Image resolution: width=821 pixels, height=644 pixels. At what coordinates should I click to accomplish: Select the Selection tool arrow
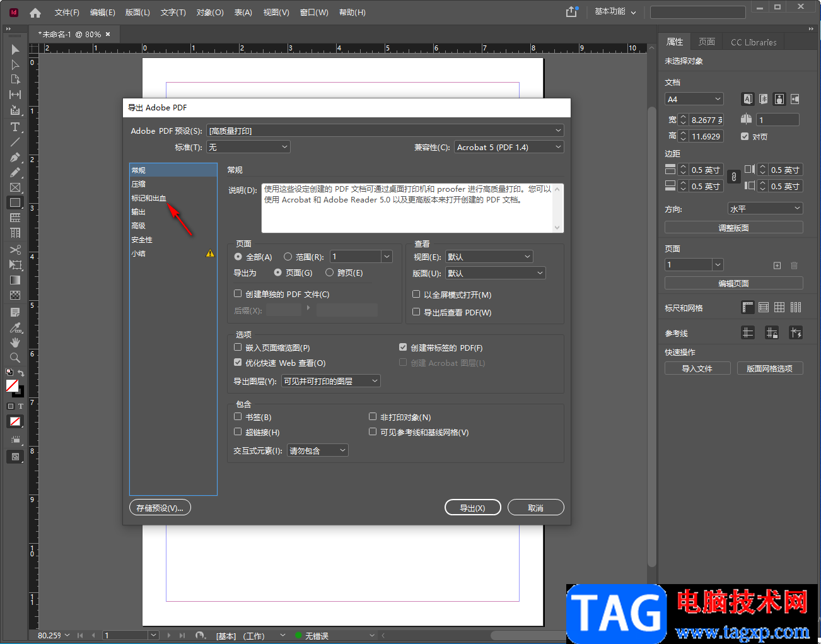point(15,49)
